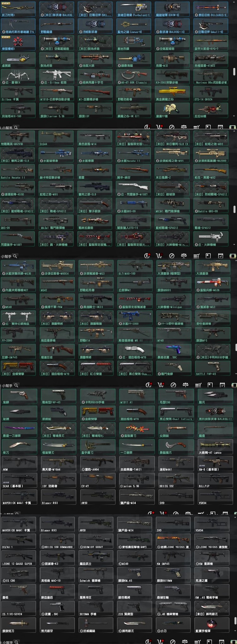Pick the AK-47 60R Classic rifle
Viewport: 237px width, 644px height.
(x=134, y=77)
